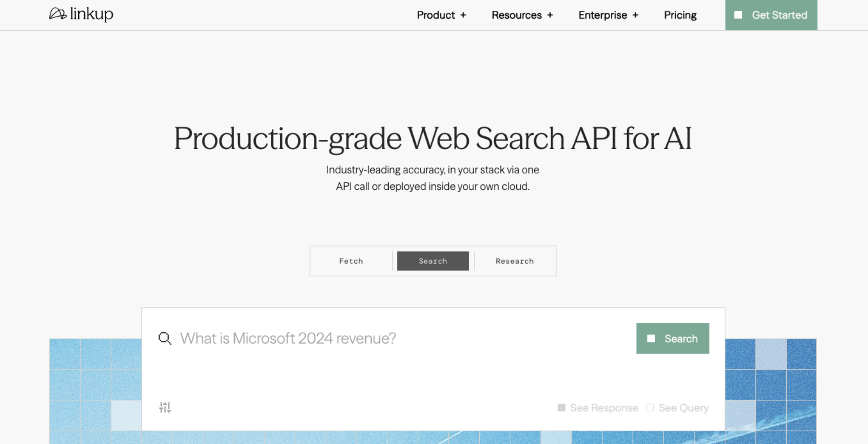Expand the Enterprise menu
868x444 pixels.
pyautogui.click(x=609, y=15)
